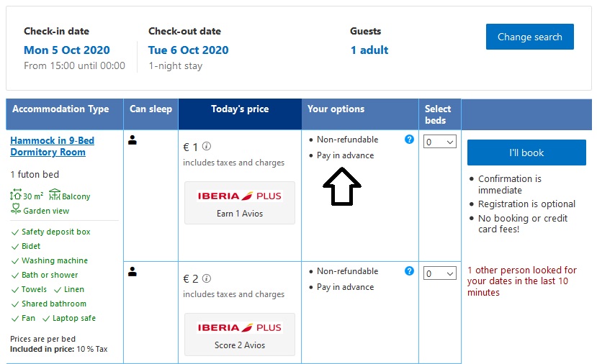Screen dimensions: 597x364
Task: Open the Select beds dropdown for €1 option
Action: click(x=440, y=142)
